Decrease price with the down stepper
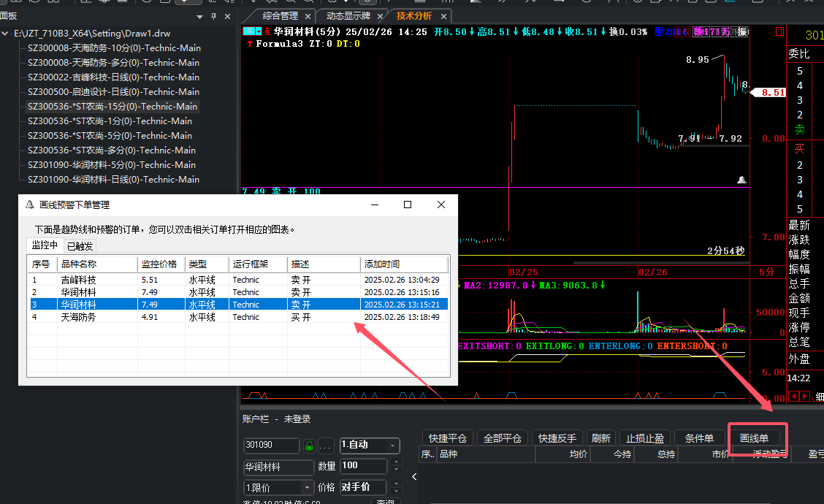 tap(396, 492)
